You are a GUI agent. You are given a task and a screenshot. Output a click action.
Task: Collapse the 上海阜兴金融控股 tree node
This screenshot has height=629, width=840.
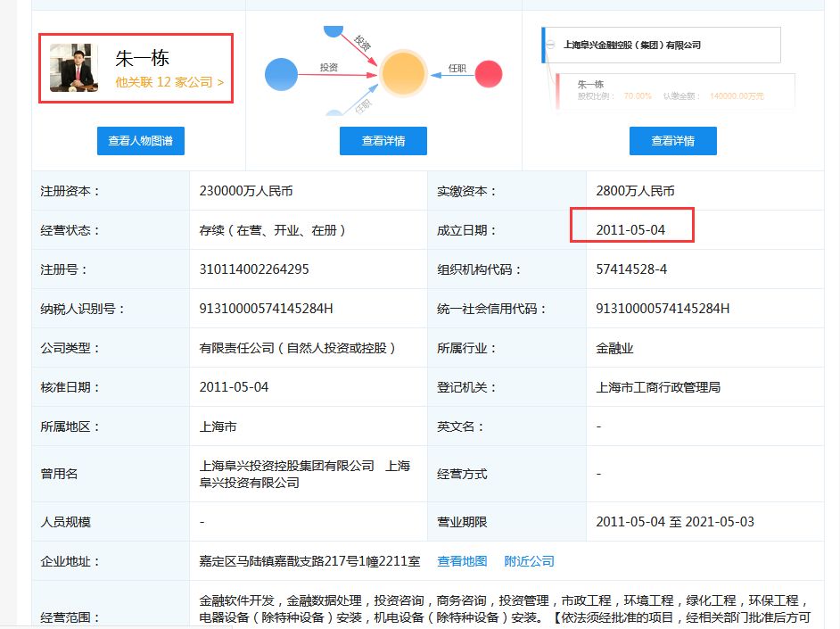point(550,45)
